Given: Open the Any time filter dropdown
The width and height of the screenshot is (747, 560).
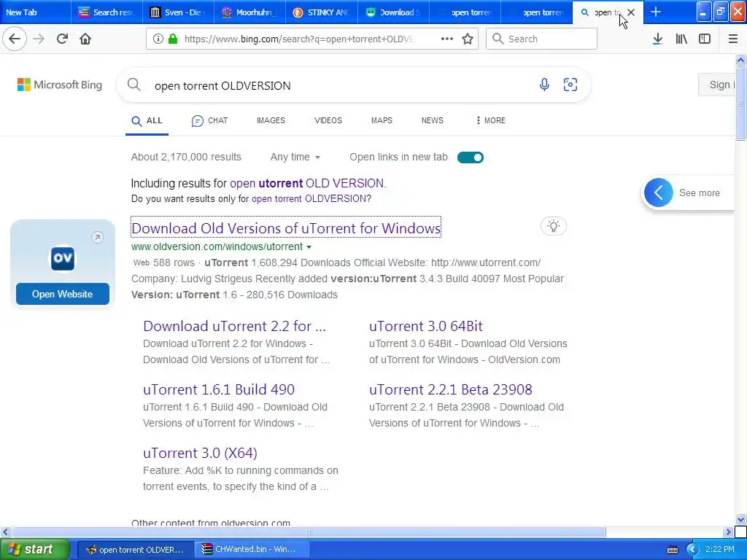Looking at the screenshot, I should [x=295, y=157].
